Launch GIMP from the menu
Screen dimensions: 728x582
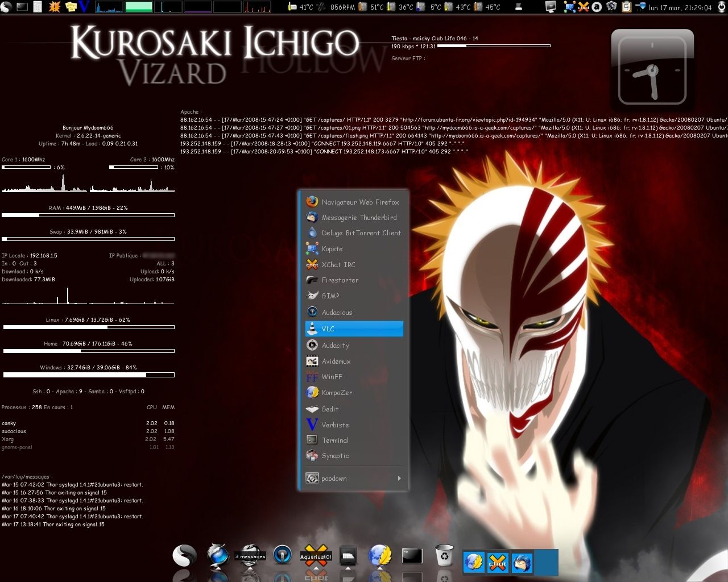click(x=354, y=296)
